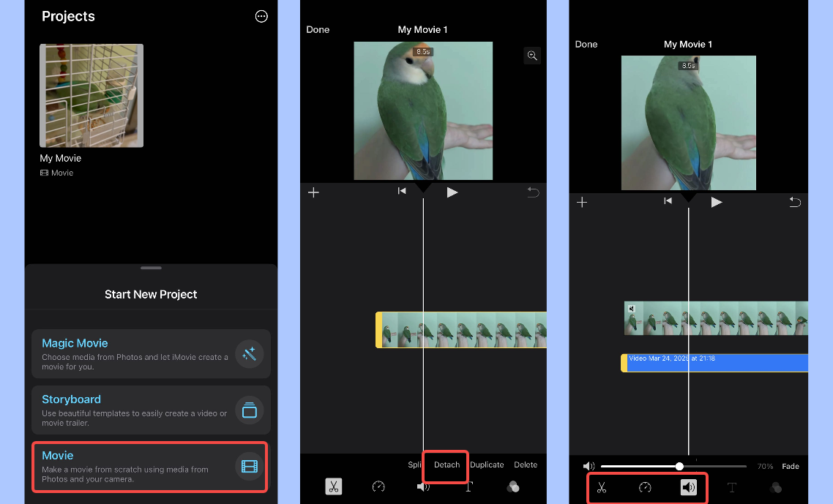
Task: Play the video in the right editor
Action: [716, 203]
